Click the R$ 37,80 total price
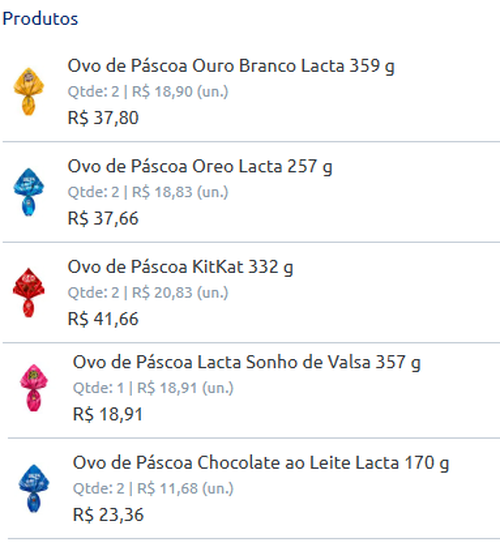The height and width of the screenshot is (551, 500). 103,118
